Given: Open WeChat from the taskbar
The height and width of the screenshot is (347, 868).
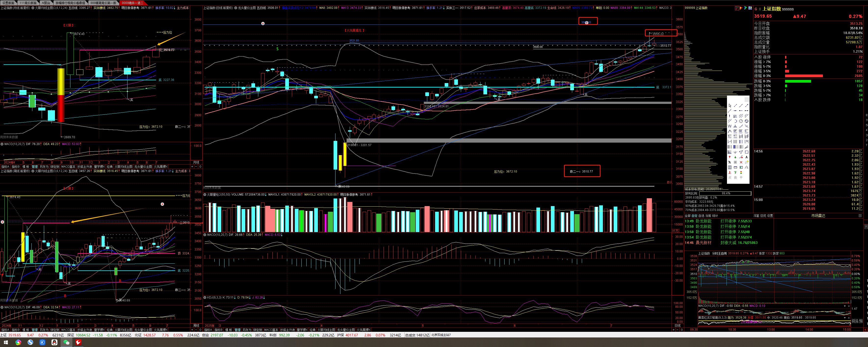Looking at the screenshot, I should [66, 342].
